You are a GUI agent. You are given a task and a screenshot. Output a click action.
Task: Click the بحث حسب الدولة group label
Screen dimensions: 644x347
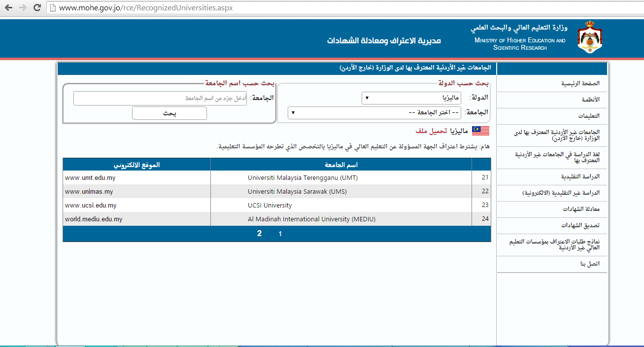tap(463, 83)
